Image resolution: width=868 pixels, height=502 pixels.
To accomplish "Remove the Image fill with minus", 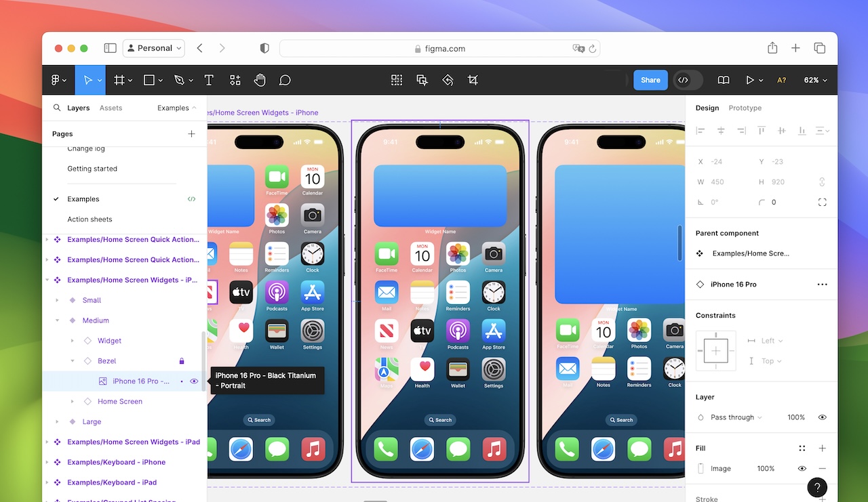I will tap(823, 469).
